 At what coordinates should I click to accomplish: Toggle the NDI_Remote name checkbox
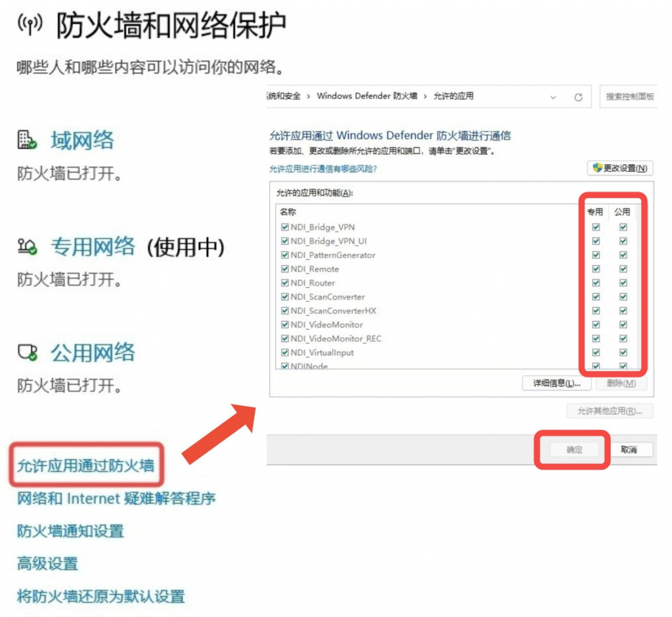285,269
